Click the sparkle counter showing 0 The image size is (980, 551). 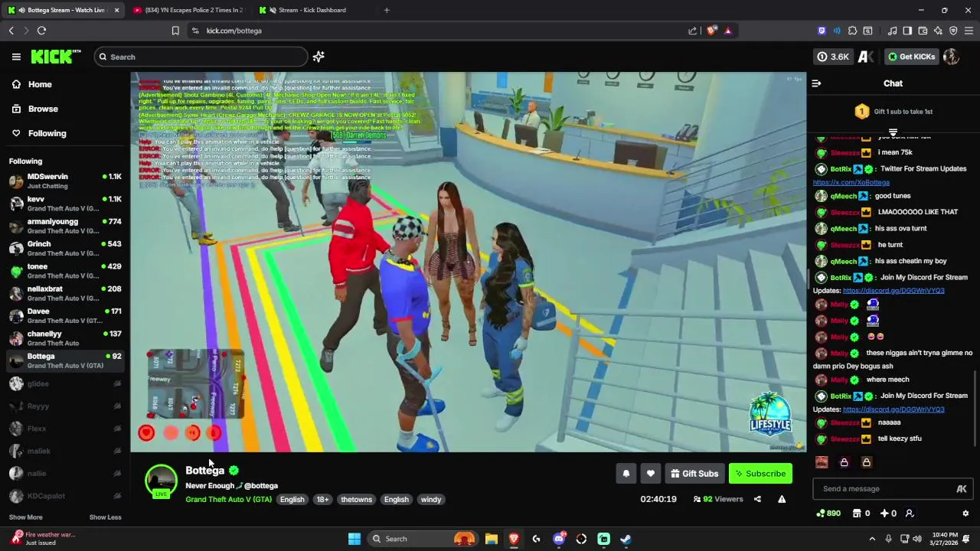click(888, 514)
